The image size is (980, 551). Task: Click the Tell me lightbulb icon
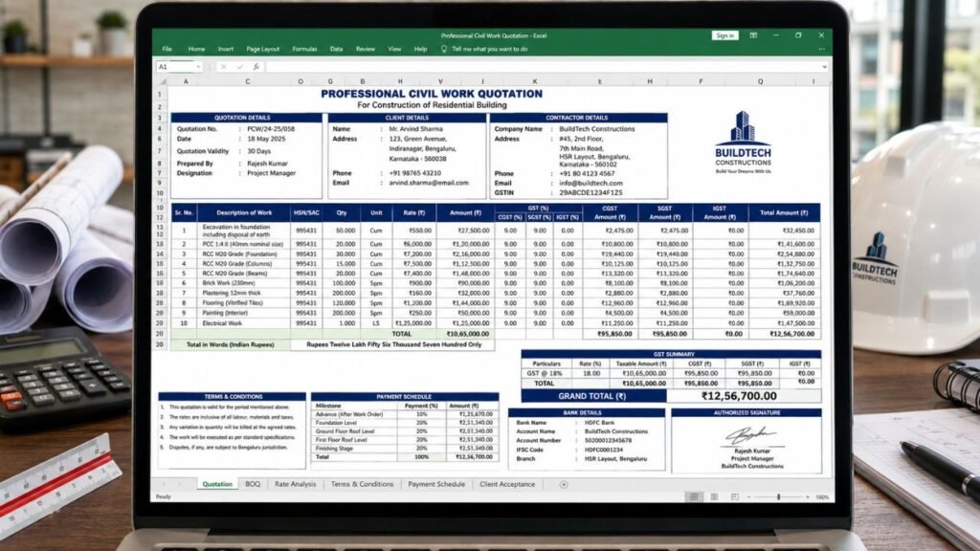(x=444, y=49)
